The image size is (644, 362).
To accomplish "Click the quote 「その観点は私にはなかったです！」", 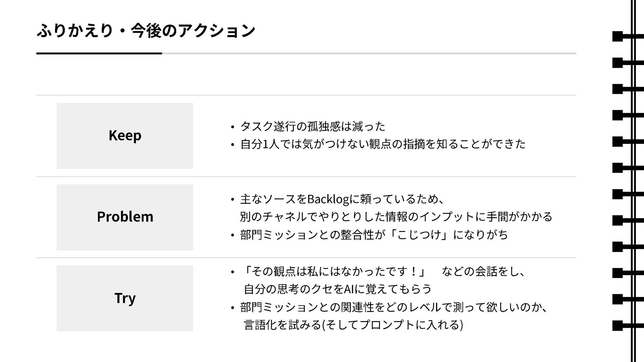I will click(x=333, y=271).
